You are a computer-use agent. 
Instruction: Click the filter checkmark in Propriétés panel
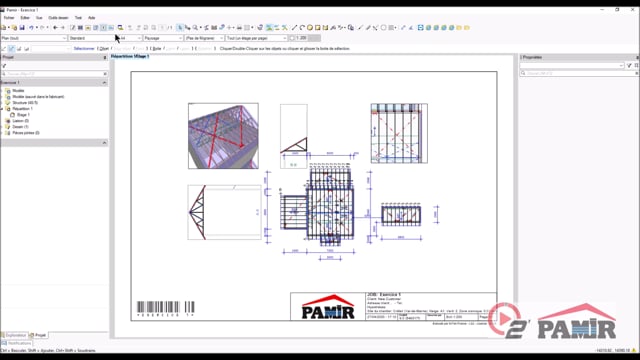[x=629, y=65]
